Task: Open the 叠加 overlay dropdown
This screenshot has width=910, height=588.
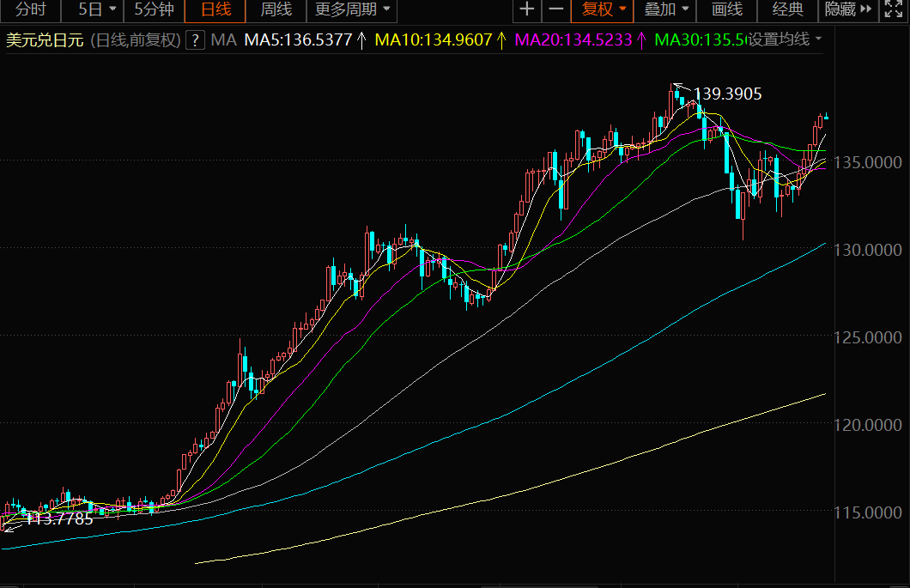Action: click(665, 9)
